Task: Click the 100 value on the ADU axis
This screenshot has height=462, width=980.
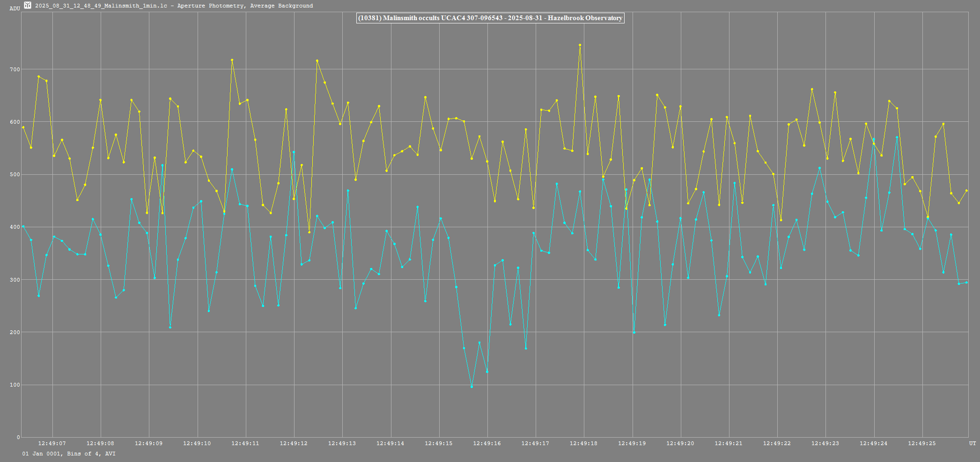Action: [15, 385]
